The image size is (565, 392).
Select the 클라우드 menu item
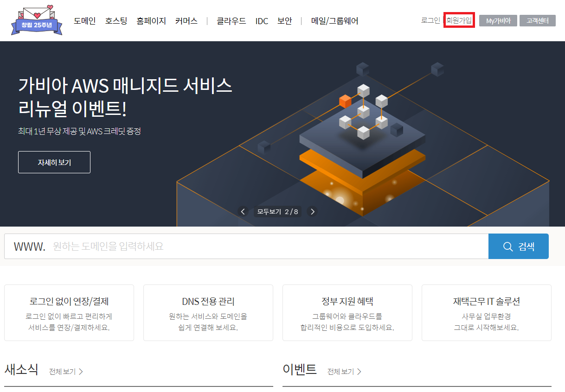coord(231,20)
